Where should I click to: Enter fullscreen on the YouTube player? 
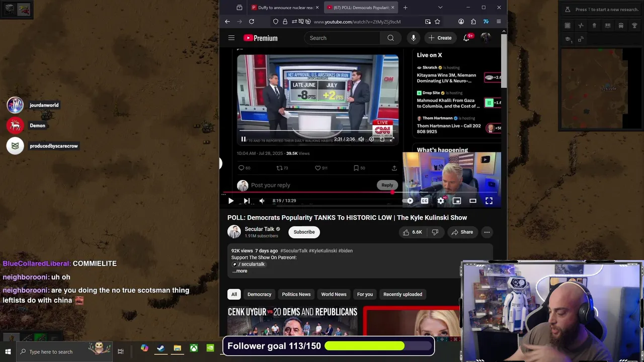[489, 201]
